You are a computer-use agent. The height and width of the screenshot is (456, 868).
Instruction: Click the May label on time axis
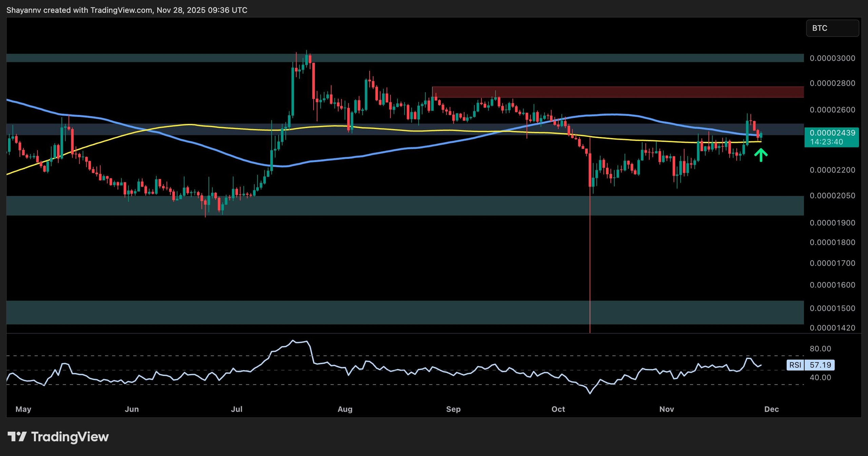click(x=23, y=409)
